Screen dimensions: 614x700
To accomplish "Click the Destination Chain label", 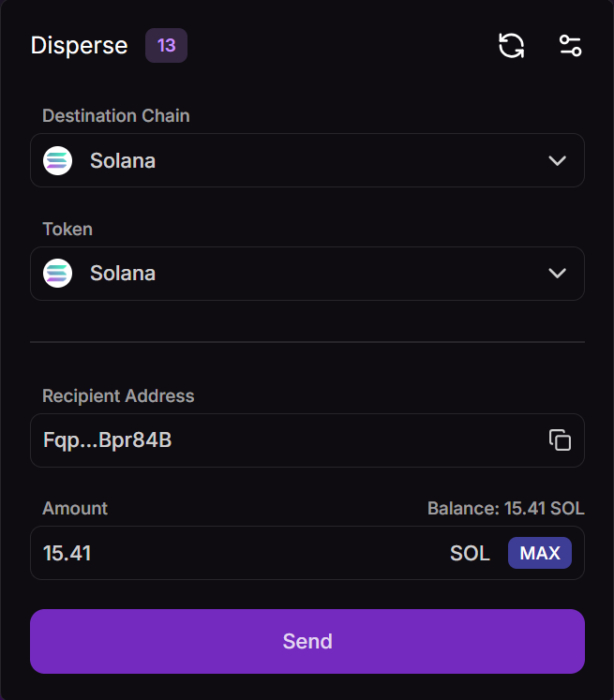I will coord(116,116).
